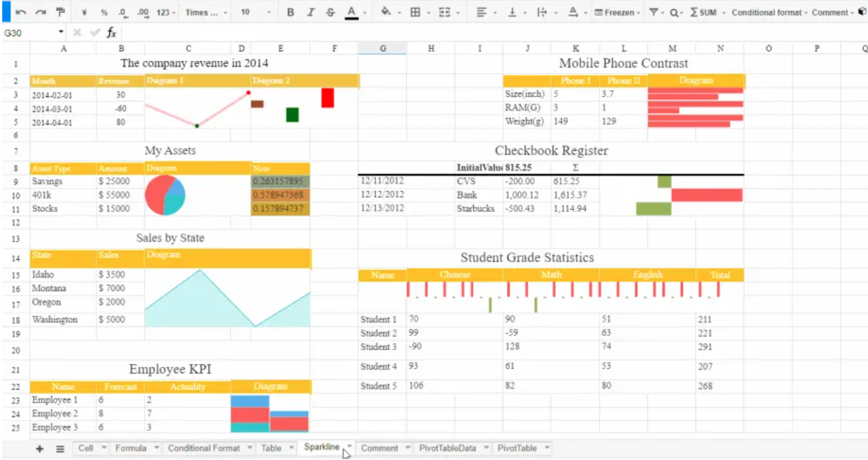Click the font color A swatch
The width and height of the screenshot is (868, 460).
[x=351, y=12]
